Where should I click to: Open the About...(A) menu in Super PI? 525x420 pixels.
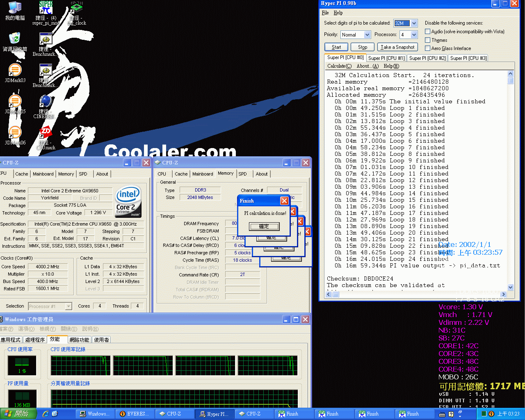pos(367,66)
